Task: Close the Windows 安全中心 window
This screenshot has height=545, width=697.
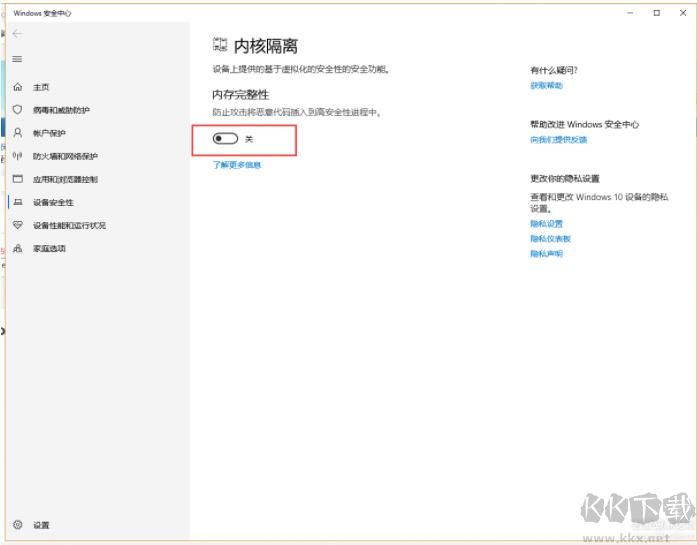Action: click(x=683, y=13)
